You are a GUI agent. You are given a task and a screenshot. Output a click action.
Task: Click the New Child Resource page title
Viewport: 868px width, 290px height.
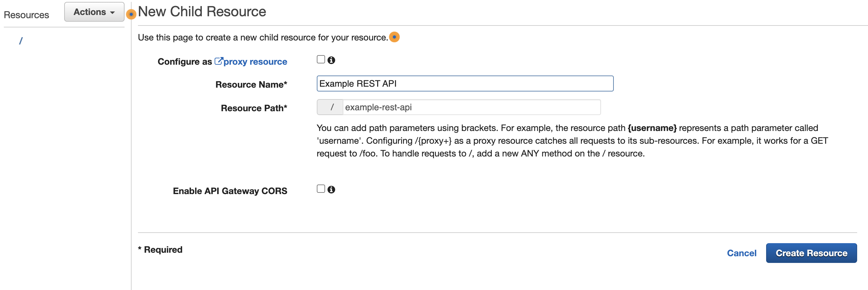[x=202, y=11]
